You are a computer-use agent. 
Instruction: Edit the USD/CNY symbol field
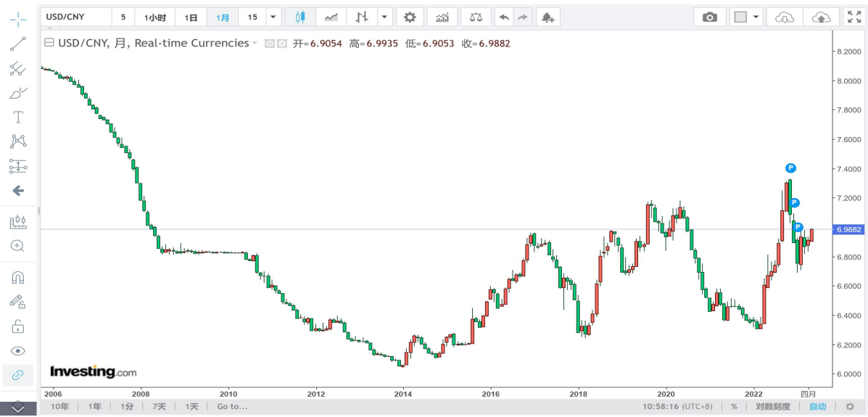pyautogui.click(x=76, y=17)
